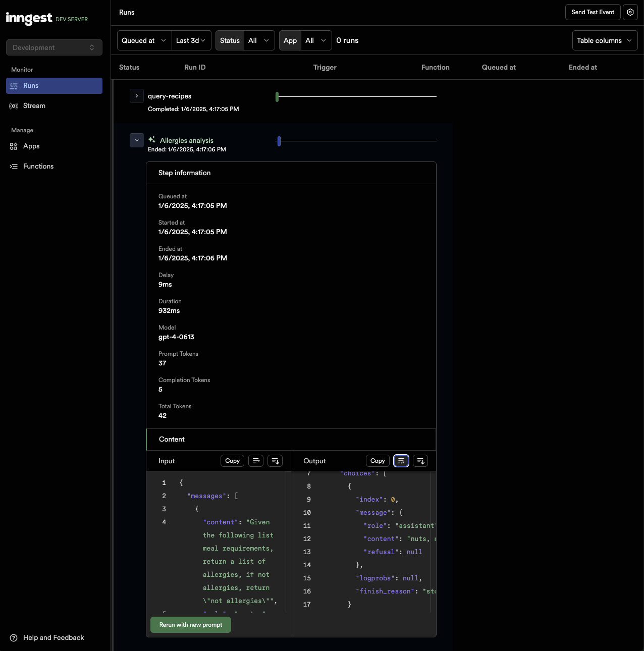
Task: Toggle word wrap in Input panel
Action: pyautogui.click(x=256, y=461)
